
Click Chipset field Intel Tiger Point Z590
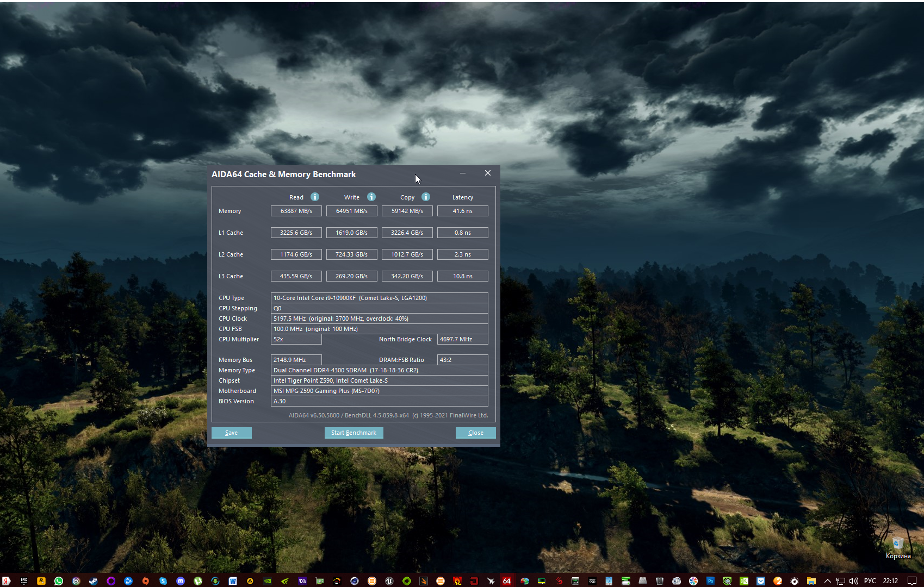point(380,380)
